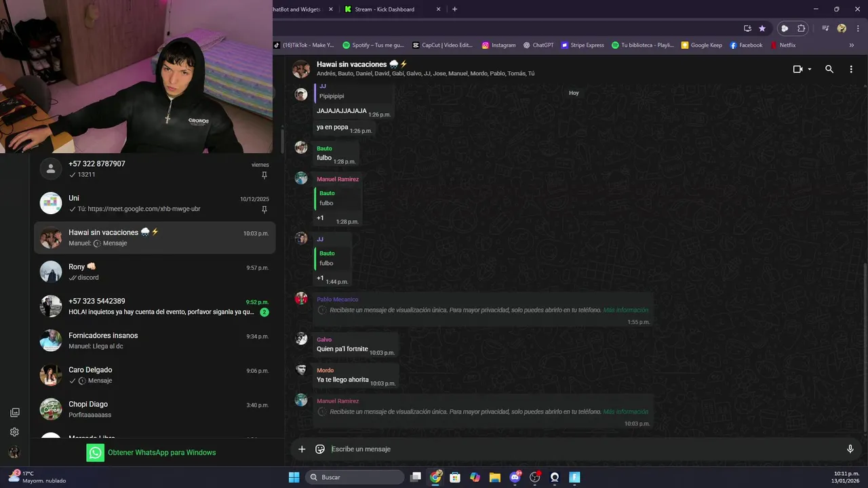Open the Caro Delgado chat
The image size is (868, 488).
point(155,375)
